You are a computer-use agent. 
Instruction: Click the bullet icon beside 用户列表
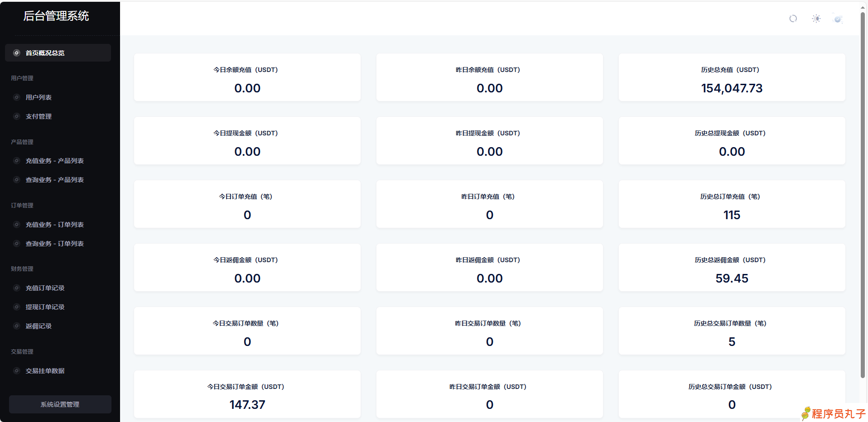click(17, 97)
